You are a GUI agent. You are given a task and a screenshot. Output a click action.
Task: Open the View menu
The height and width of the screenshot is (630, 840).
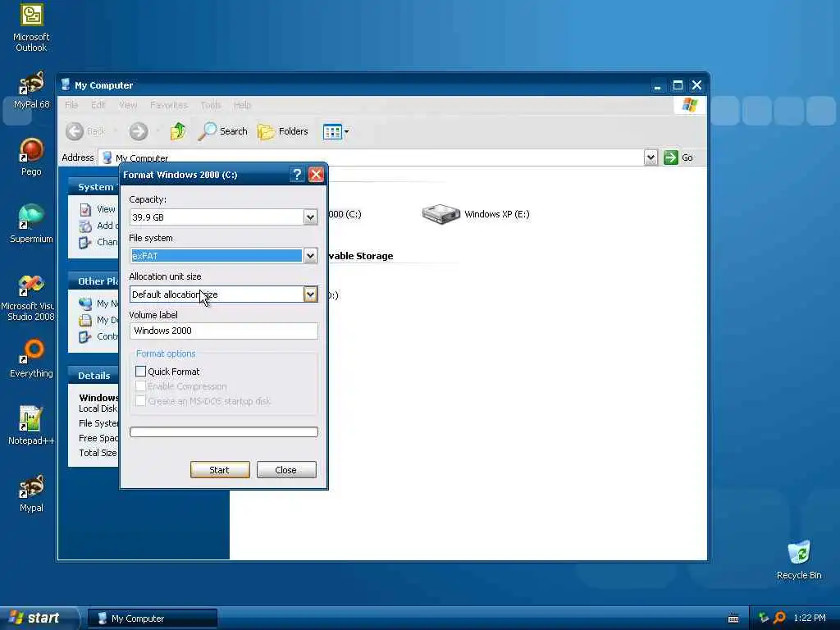pyautogui.click(x=128, y=105)
